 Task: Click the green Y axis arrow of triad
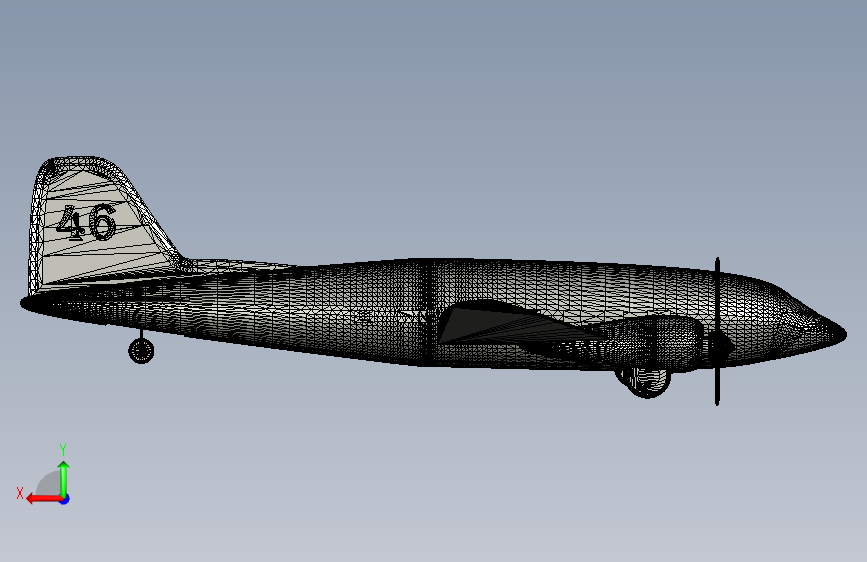click(x=64, y=479)
